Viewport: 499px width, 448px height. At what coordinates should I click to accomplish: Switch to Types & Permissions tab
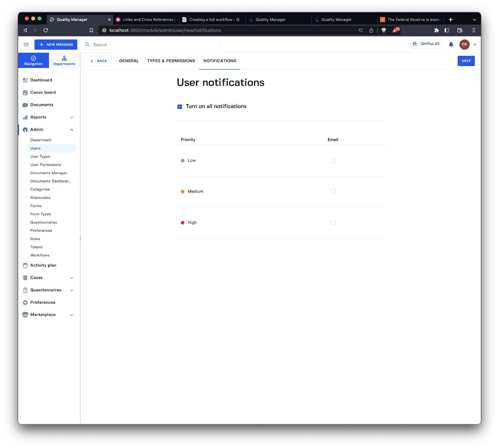[x=171, y=61]
